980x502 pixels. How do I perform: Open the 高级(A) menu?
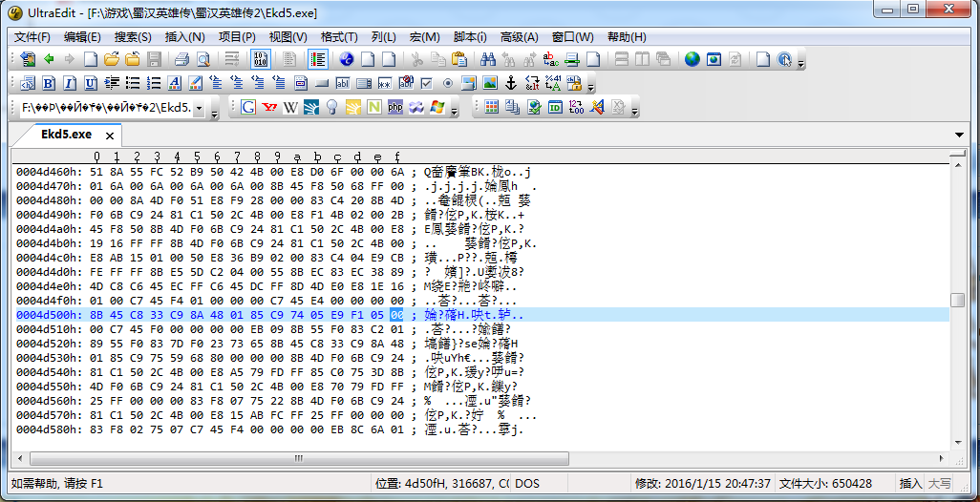tap(520, 37)
